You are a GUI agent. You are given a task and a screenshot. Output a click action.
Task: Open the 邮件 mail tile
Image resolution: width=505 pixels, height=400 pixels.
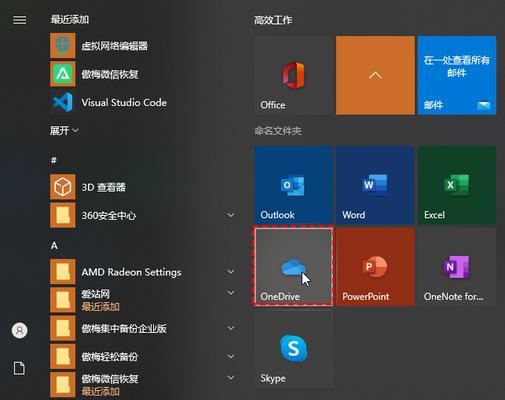click(457, 75)
